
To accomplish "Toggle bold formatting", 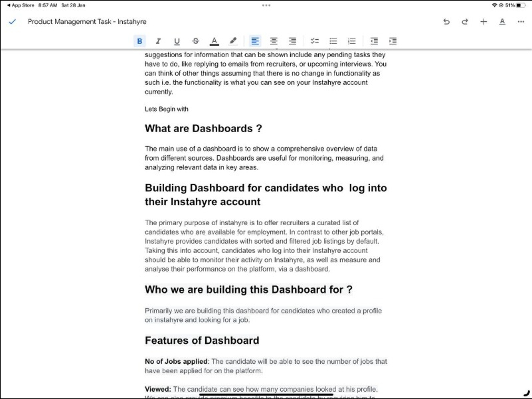I will click(x=139, y=41).
